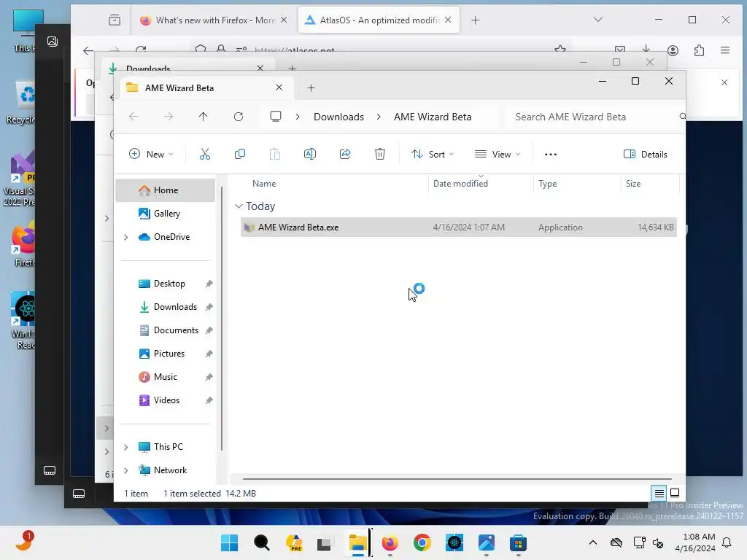
Task: Open the Sort dropdown menu
Action: click(x=433, y=155)
